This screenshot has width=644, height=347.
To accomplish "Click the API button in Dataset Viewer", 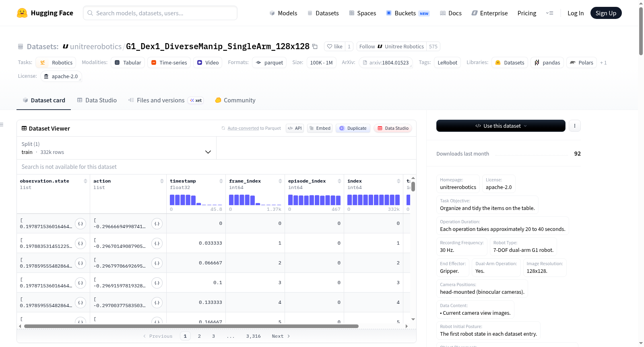I will coord(295,128).
